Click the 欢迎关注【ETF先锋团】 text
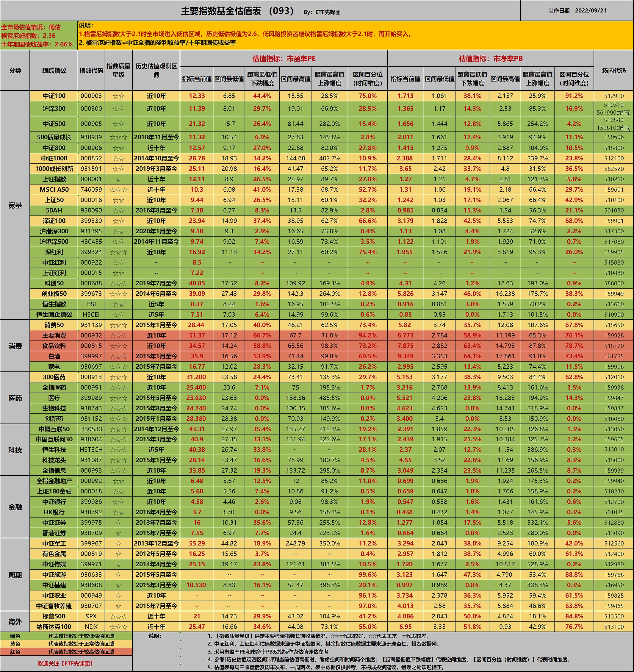 (65, 663)
